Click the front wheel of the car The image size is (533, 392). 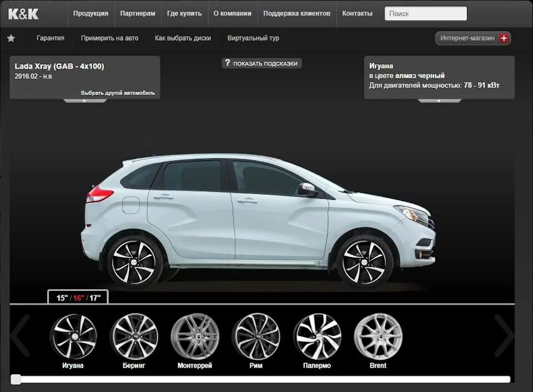tap(364, 263)
